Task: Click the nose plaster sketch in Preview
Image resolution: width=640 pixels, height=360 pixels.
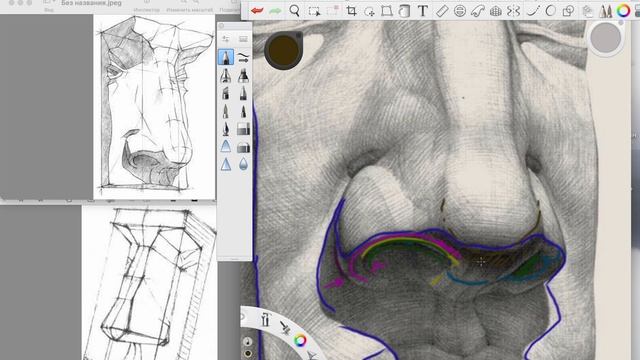Action: pos(154,107)
